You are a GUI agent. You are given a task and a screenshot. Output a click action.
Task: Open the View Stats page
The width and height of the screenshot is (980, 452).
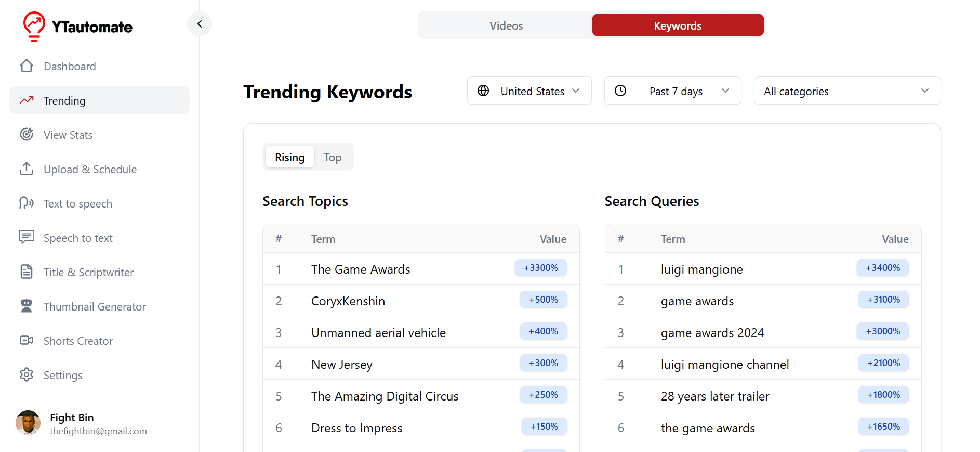(99, 135)
